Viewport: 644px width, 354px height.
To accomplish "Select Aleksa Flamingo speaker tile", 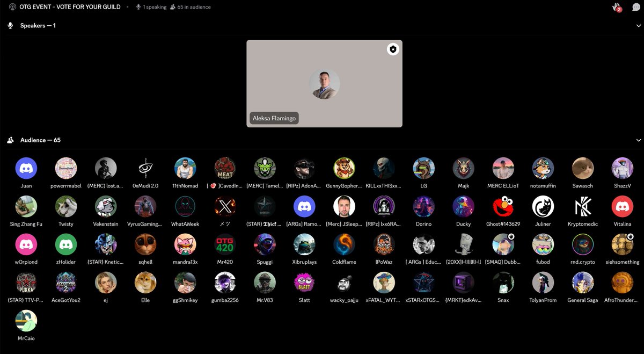I will click(324, 83).
